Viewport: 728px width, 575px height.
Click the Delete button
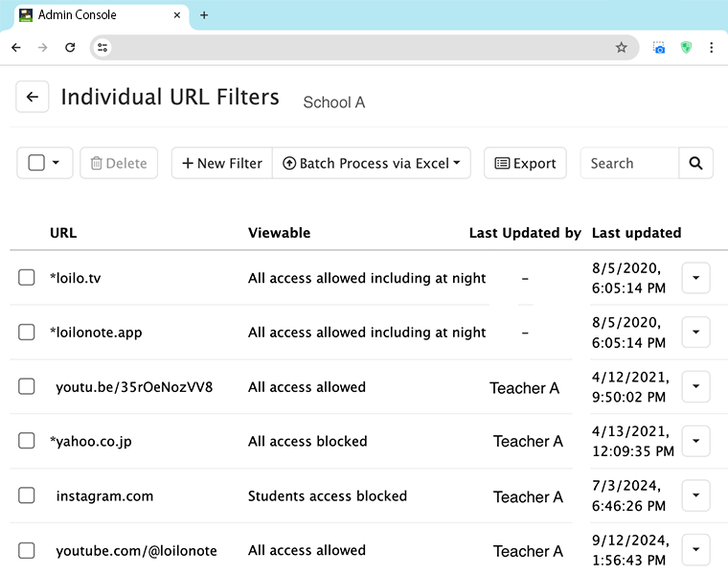pyautogui.click(x=119, y=163)
